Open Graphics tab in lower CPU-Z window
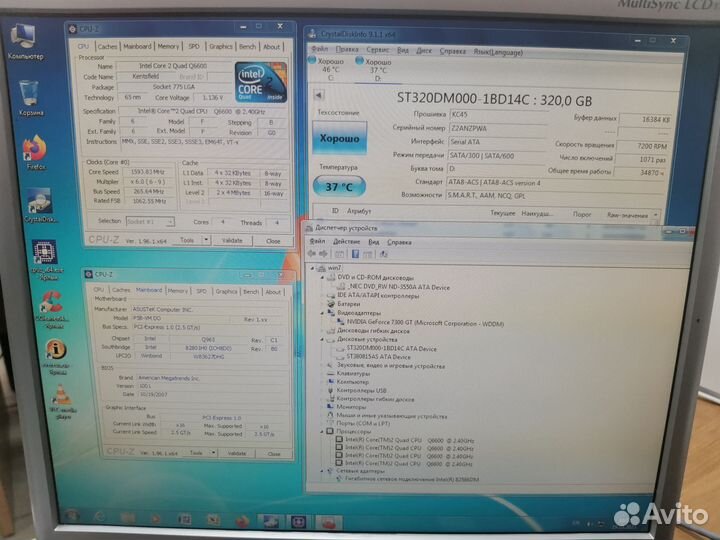Viewport: 720px width, 540px height. tap(226, 291)
